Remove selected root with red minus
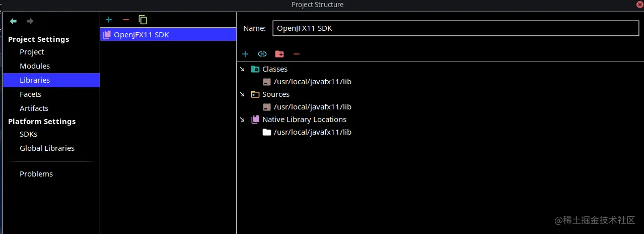The width and height of the screenshot is (644, 234). 297,54
